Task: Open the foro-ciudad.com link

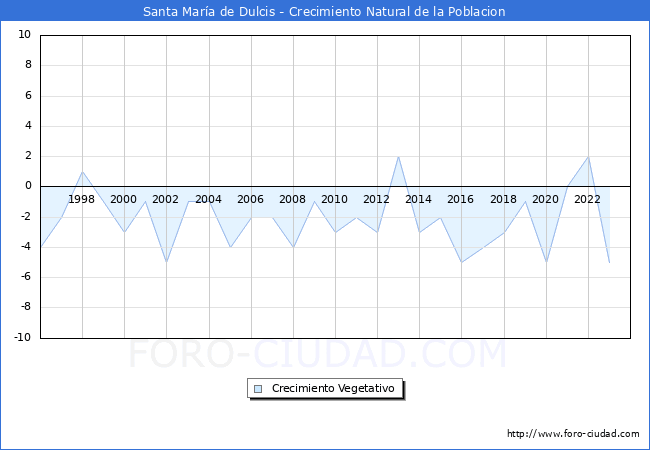Action: pos(573,434)
